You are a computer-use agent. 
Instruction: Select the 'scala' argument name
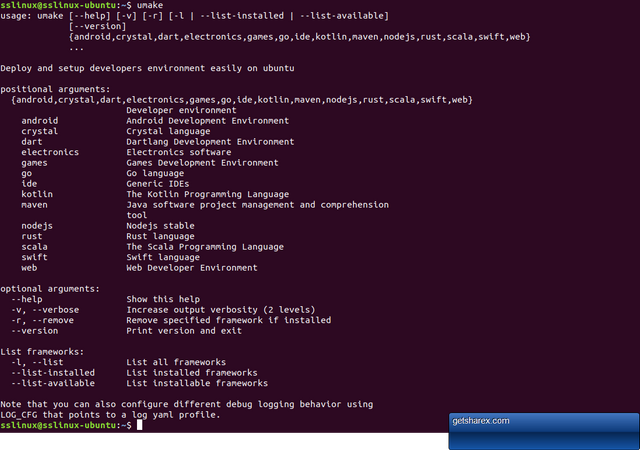pos(34,247)
